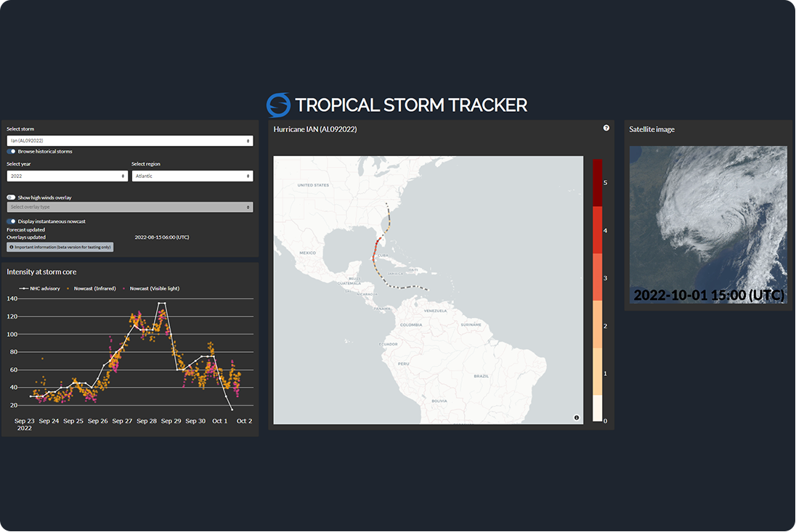The height and width of the screenshot is (532, 796).
Task: Click the map attribution info icon
Action: coord(577,417)
